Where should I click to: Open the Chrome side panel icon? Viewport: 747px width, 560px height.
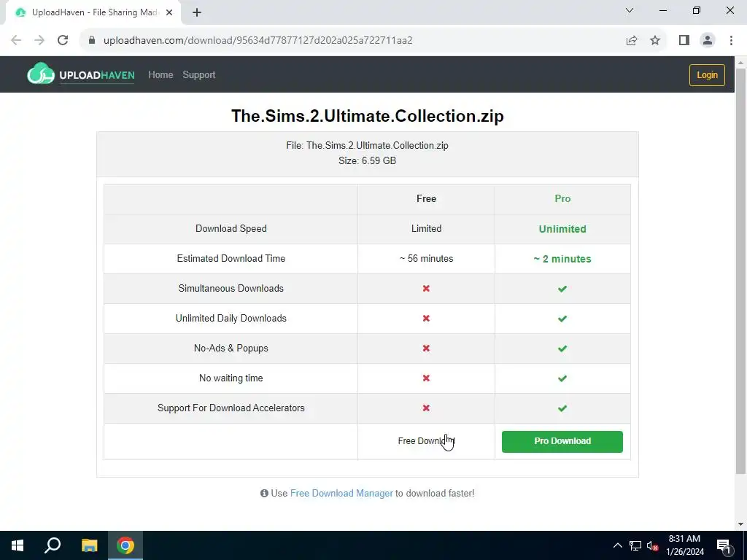pyautogui.click(x=684, y=41)
